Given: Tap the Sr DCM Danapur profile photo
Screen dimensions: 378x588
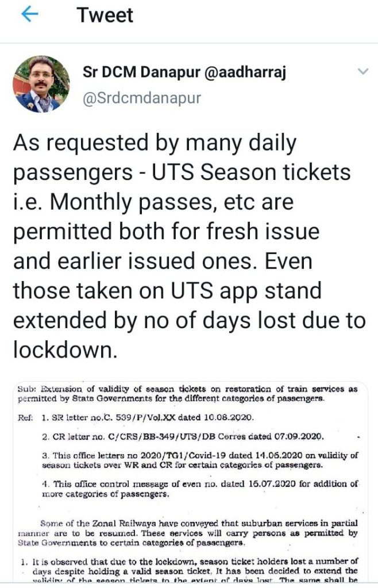Looking at the screenshot, I should (41, 84).
